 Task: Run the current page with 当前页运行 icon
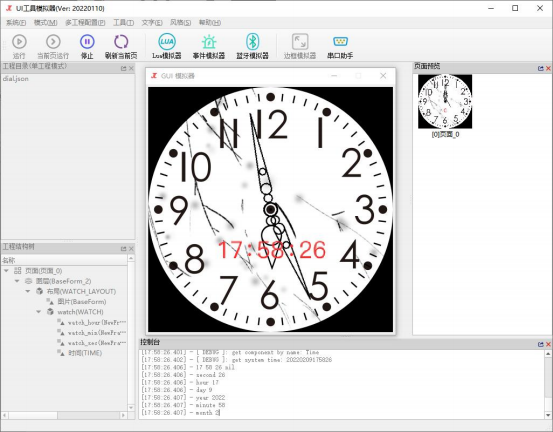click(53, 42)
